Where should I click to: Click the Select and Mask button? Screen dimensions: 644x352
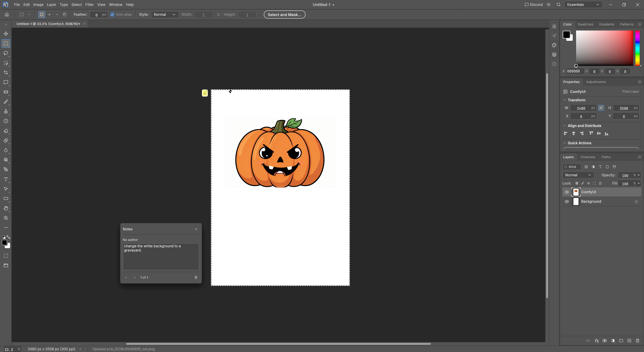[x=285, y=14]
